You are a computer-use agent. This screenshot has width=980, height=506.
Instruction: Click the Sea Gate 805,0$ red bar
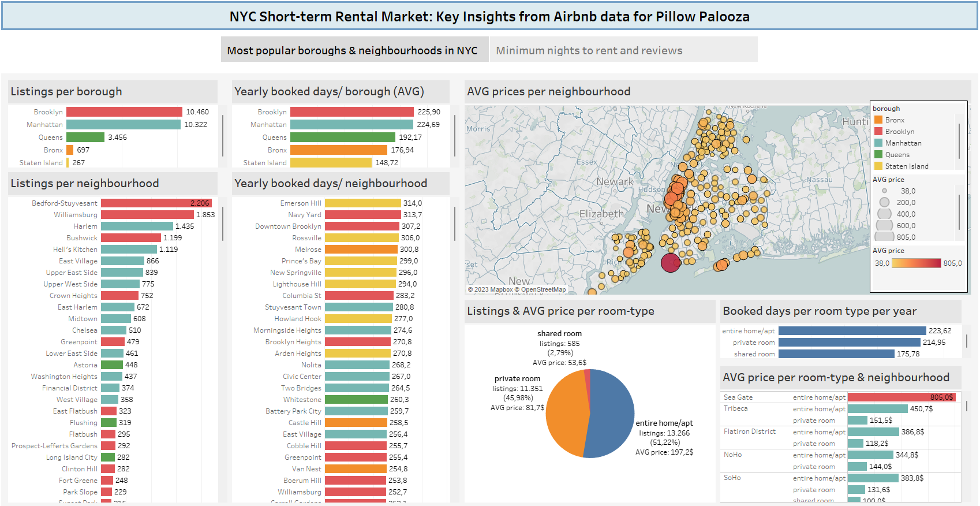click(x=901, y=397)
